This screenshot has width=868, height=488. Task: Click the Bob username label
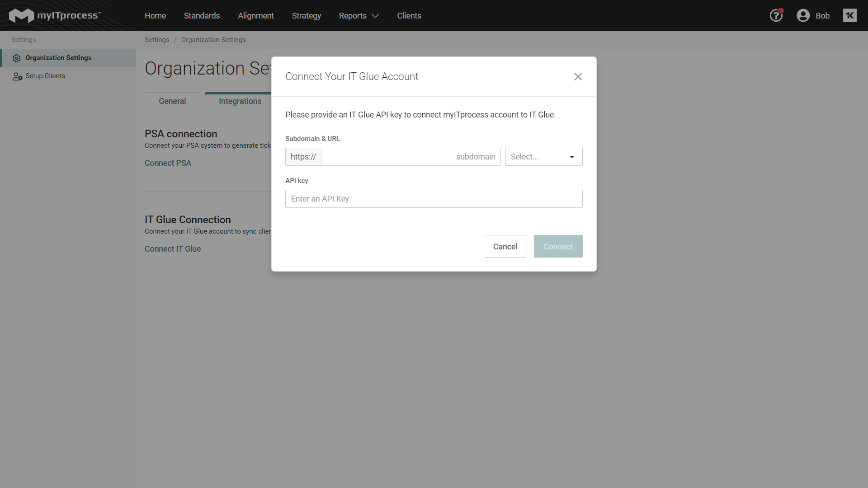click(822, 16)
